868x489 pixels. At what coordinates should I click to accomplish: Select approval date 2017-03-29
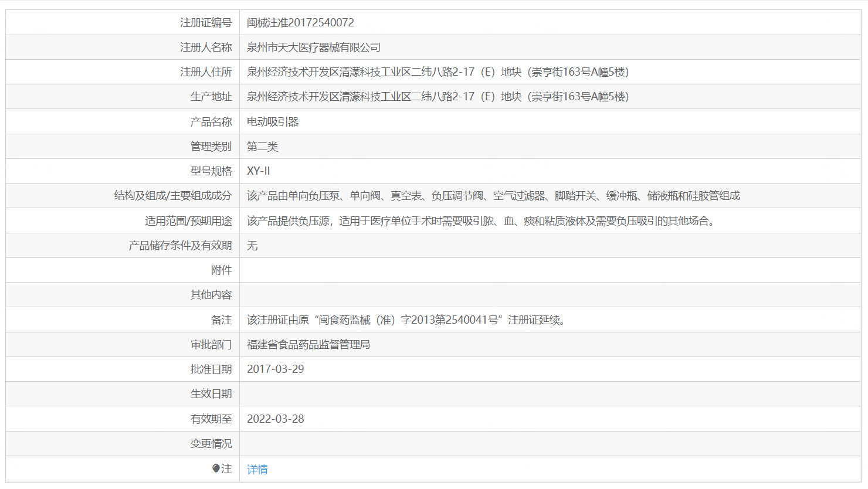275,369
